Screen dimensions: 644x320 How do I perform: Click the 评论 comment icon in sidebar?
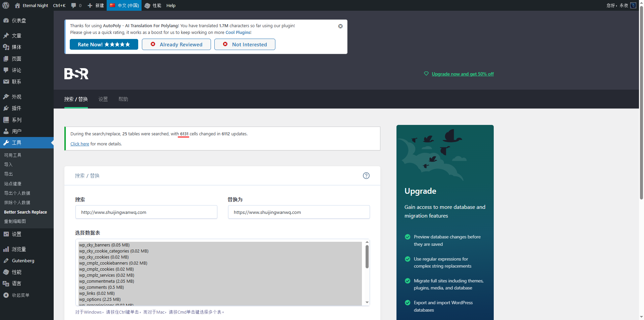[6, 70]
